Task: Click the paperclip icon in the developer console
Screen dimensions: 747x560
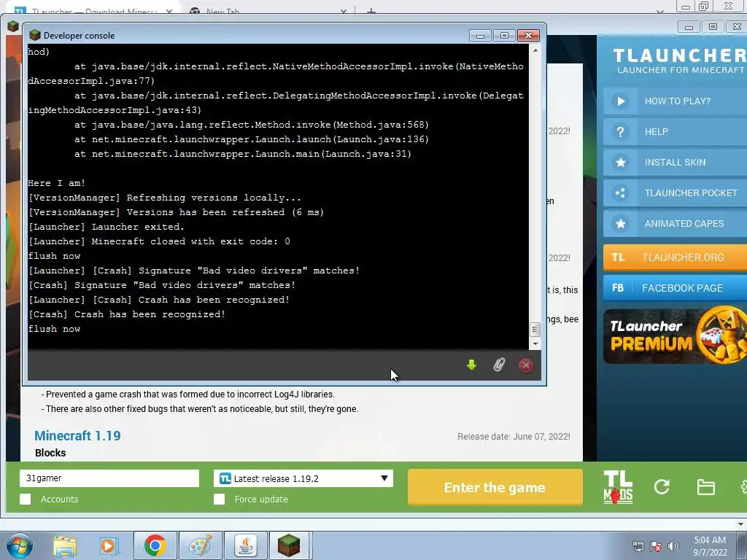Action: 499,365
